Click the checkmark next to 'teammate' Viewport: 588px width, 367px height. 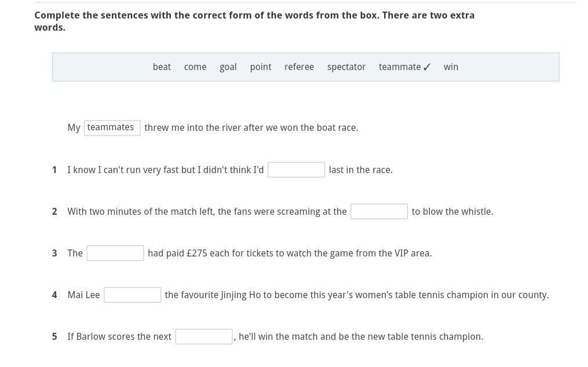[427, 67]
